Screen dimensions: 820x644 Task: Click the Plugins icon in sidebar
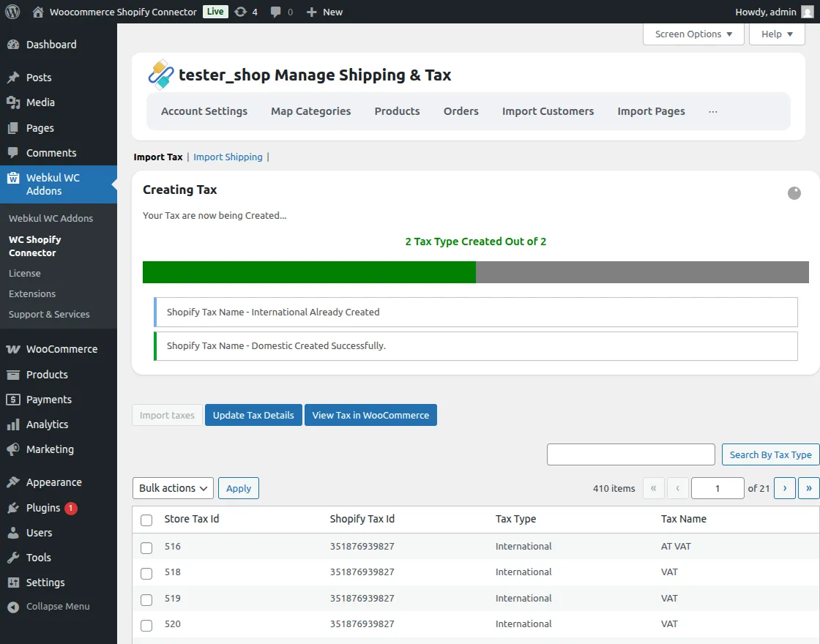(13, 508)
